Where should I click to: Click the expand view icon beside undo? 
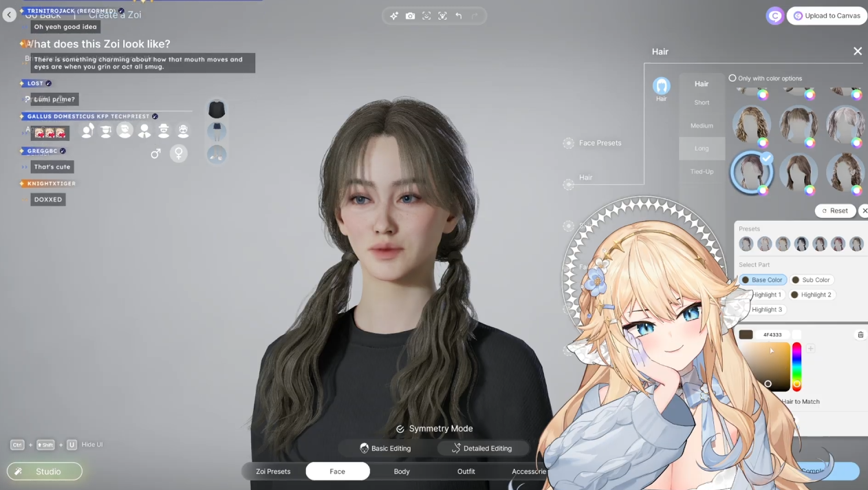pyautogui.click(x=442, y=16)
